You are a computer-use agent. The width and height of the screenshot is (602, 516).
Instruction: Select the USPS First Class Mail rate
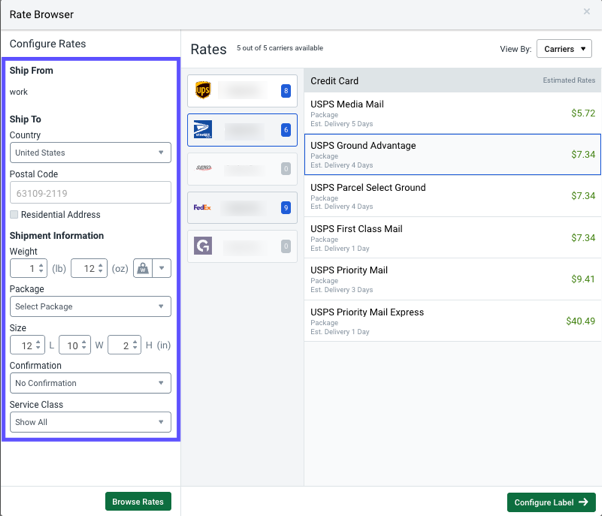pos(453,238)
